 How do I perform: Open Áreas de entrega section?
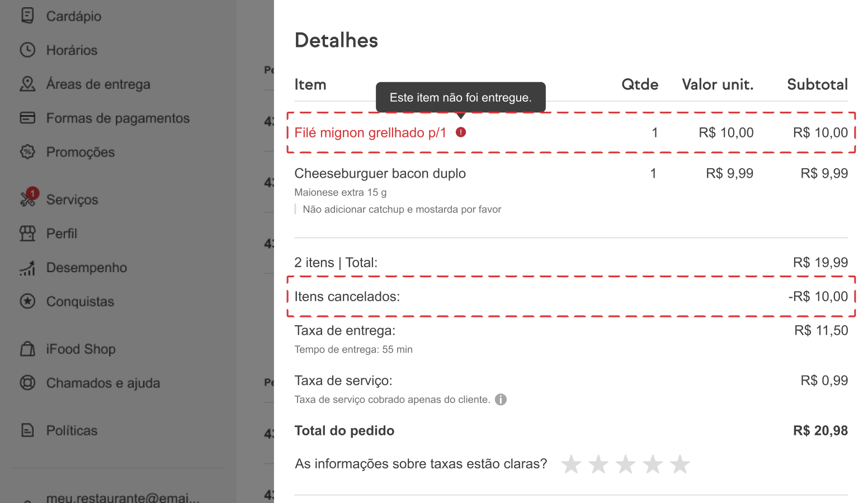98,84
